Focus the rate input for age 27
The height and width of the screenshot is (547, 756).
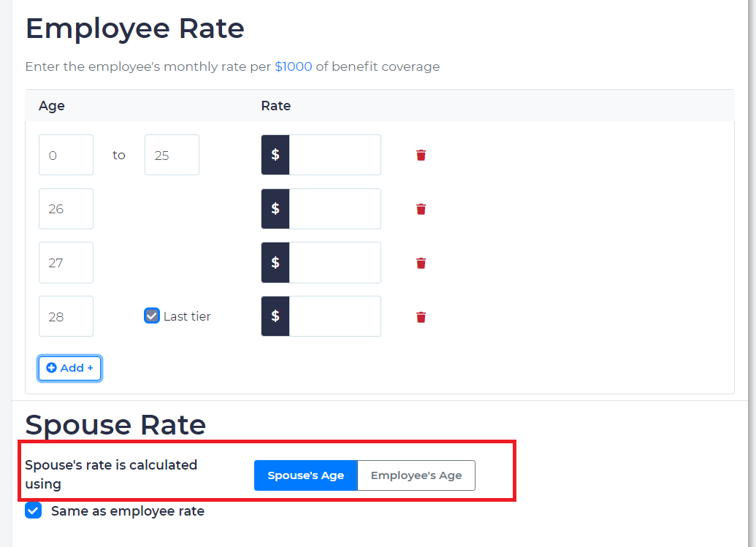click(335, 263)
